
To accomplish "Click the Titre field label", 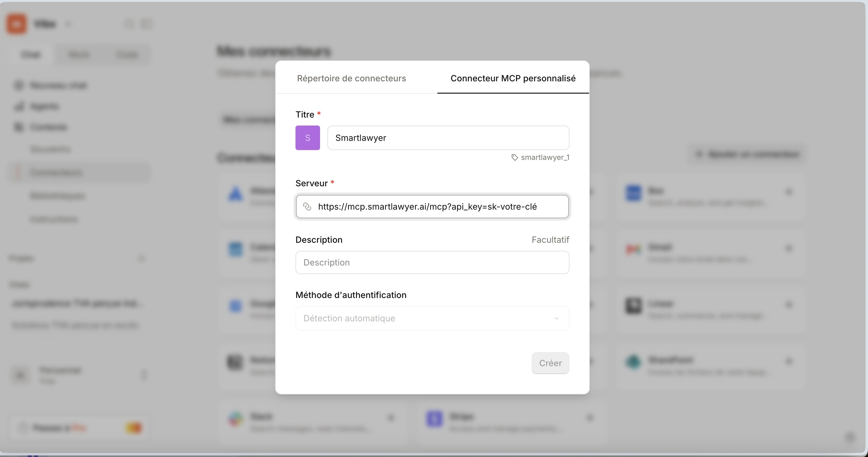I will tap(305, 114).
